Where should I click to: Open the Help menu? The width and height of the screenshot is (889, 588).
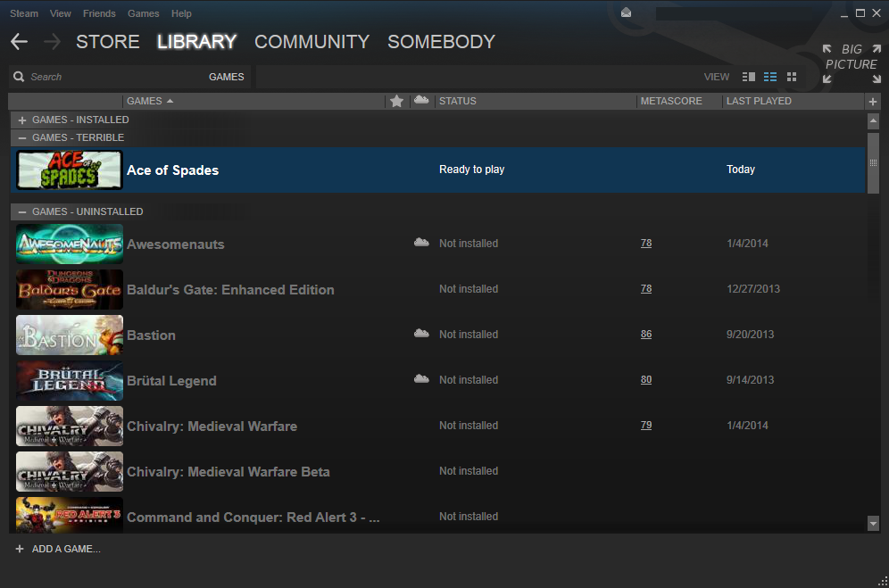coord(181,13)
